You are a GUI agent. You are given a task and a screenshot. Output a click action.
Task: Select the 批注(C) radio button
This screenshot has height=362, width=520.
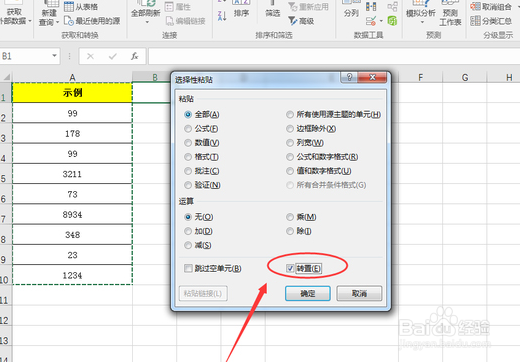pyautogui.click(x=202, y=171)
